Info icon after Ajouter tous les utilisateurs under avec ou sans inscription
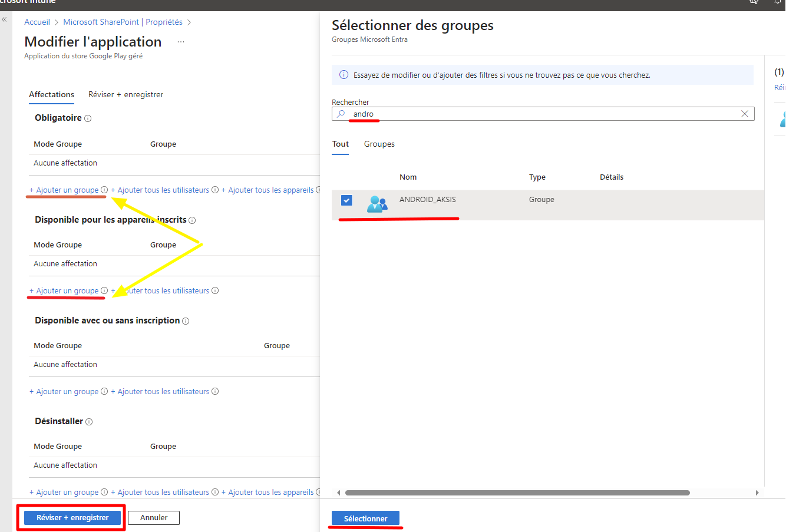786x532 pixels. [215, 391]
